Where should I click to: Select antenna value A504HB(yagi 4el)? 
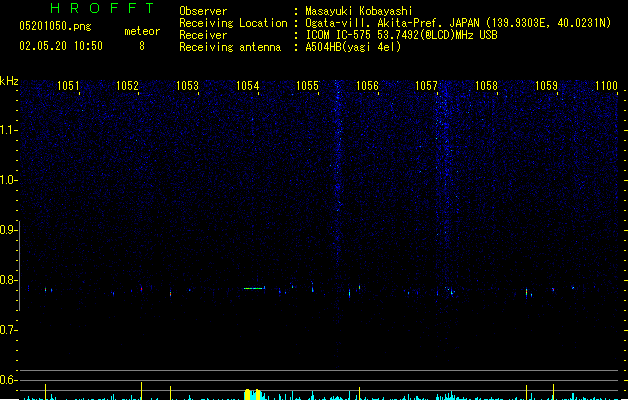tap(353, 47)
